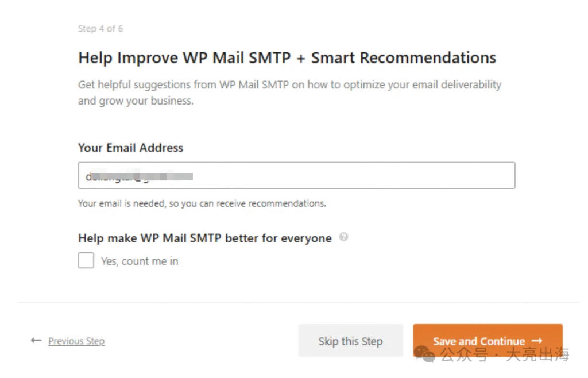Select the "Your Email Address" field label
The height and width of the screenshot is (378, 588).
(130, 148)
